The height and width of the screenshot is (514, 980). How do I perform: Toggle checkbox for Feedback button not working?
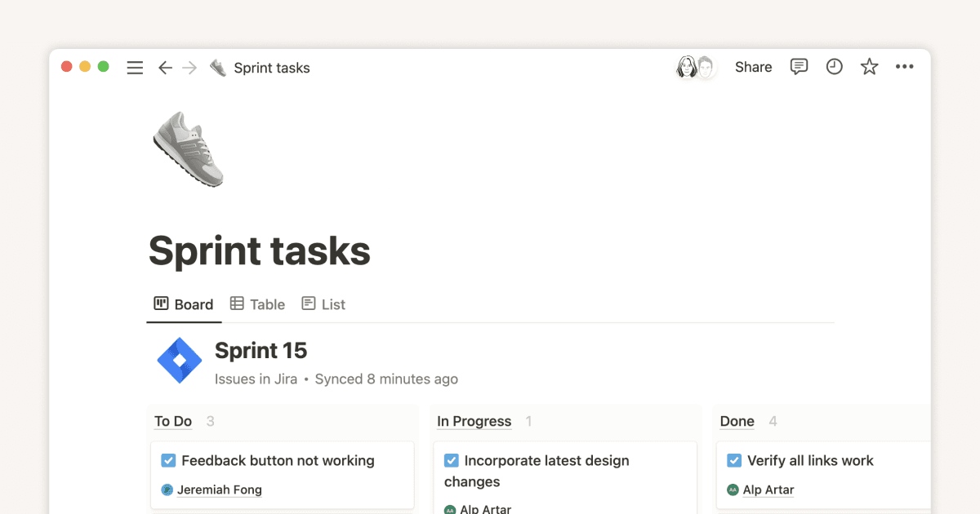pyautogui.click(x=168, y=461)
